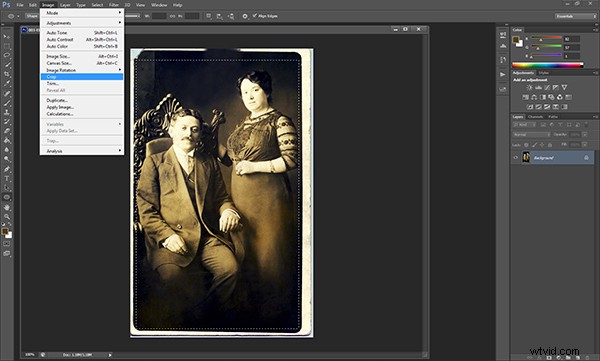This screenshot has height=361, width=600.
Task: Click the color spectrum ramp
Action: pos(547,65)
